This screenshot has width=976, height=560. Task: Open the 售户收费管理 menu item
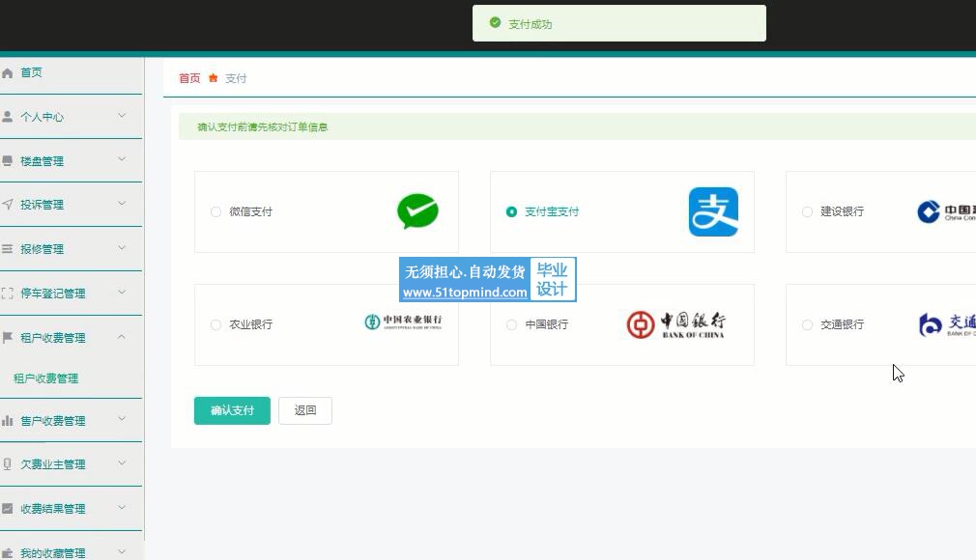click(71, 421)
